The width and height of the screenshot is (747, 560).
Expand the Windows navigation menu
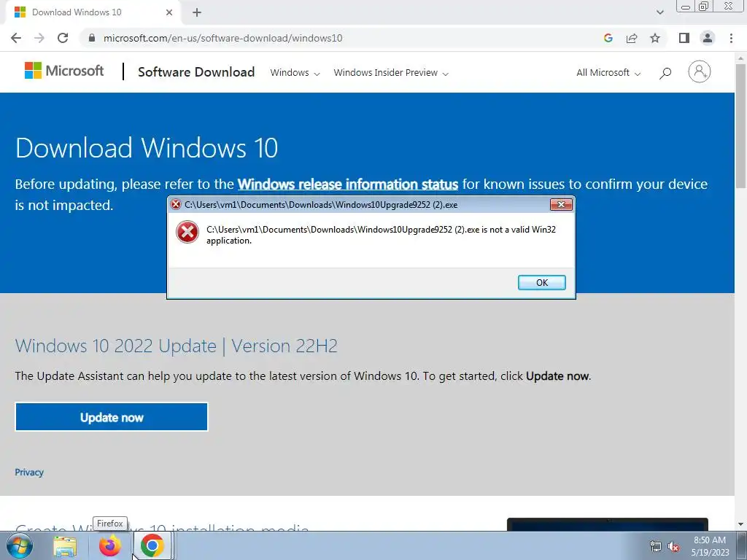tap(295, 73)
